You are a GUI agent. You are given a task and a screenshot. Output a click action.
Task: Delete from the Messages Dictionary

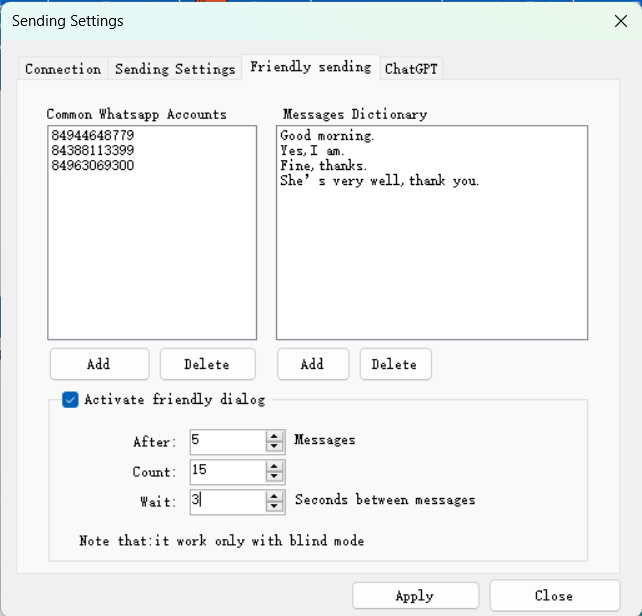(x=395, y=364)
